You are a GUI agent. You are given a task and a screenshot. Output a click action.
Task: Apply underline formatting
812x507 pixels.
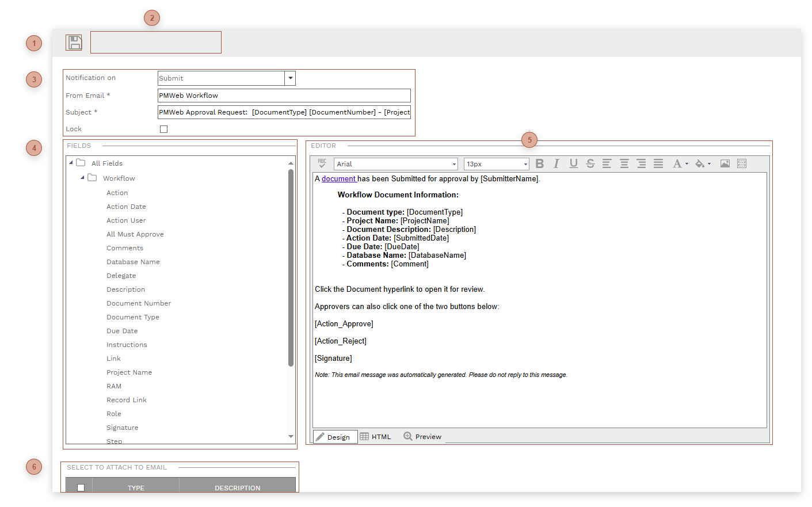(573, 163)
